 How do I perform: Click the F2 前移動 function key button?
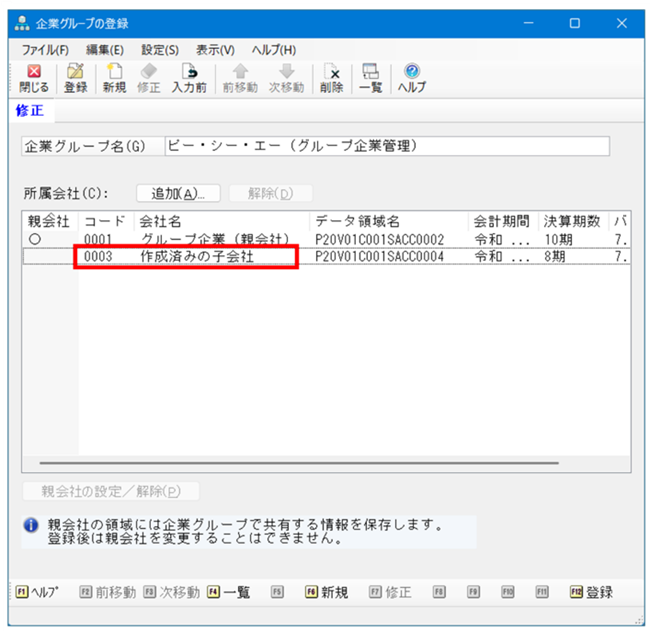(108, 592)
